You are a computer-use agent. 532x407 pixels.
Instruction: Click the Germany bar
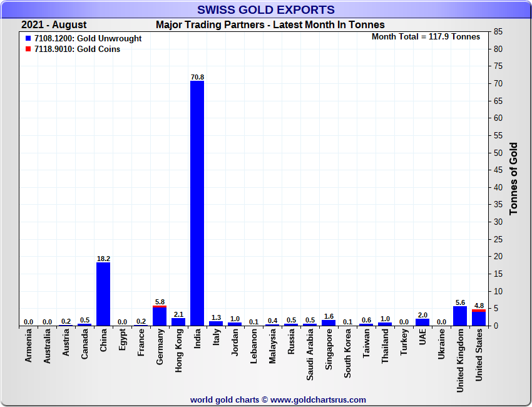tap(160, 316)
